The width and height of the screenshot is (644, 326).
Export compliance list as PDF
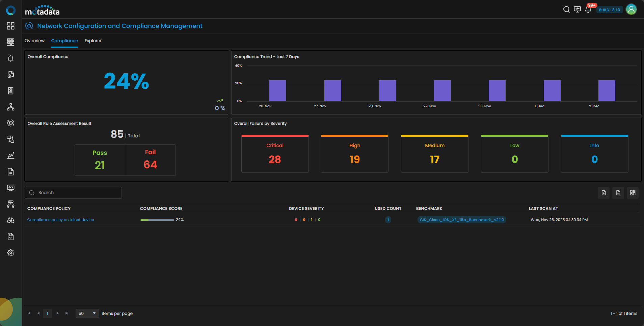coord(604,193)
